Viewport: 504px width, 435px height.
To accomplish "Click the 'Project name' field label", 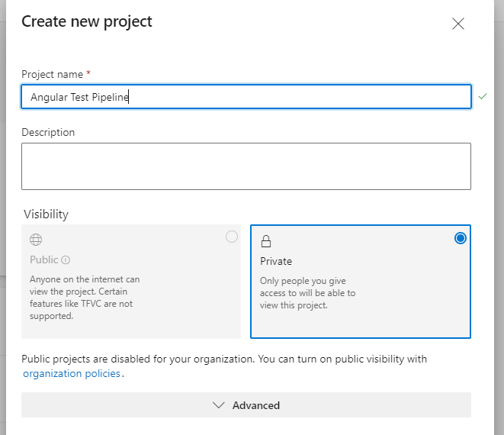I will (52, 74).
